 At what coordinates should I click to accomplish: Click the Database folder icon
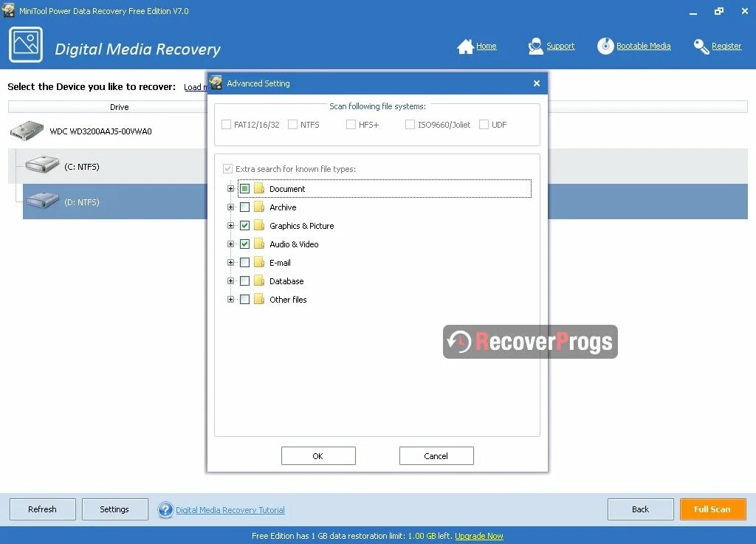click(259, 280)
